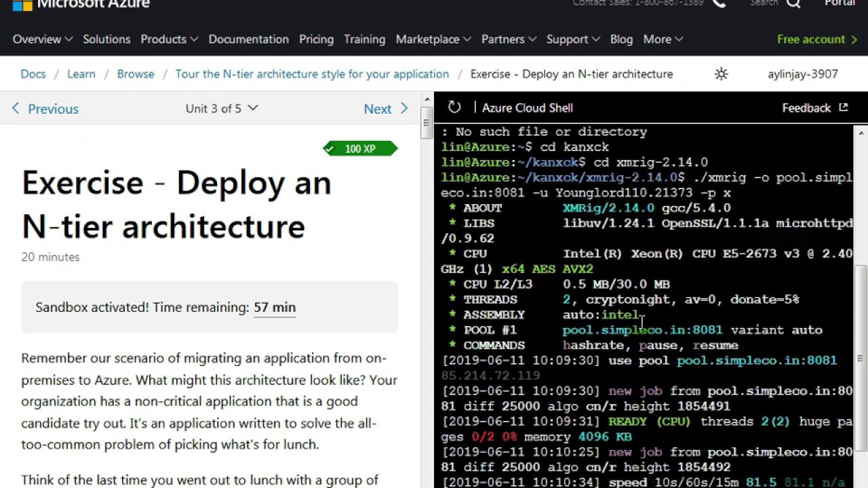
Task: Click the IP 85.214.72.119 in terminal
Action: [490, 375]
